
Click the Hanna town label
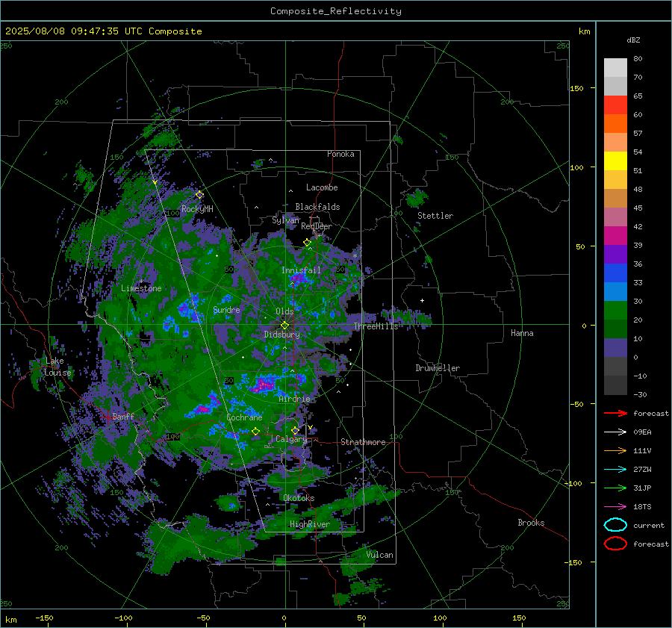click(522, 333)
